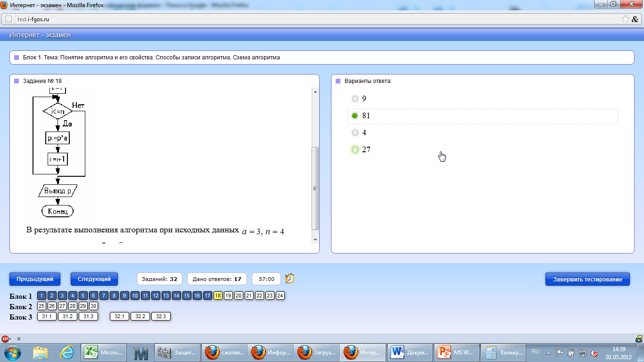Switch to Microsoft Excel taskbar window
This screenshot has width=644, height=362.
click(104, 352)
